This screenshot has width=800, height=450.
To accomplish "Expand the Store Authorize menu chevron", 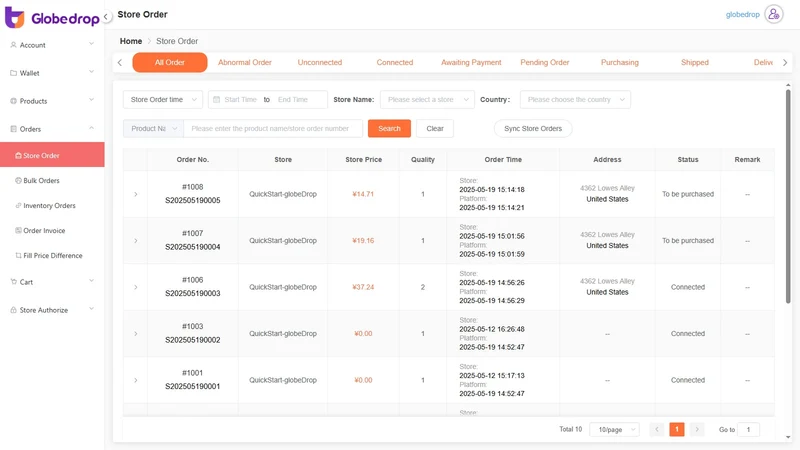I will (x=91, y=309).
